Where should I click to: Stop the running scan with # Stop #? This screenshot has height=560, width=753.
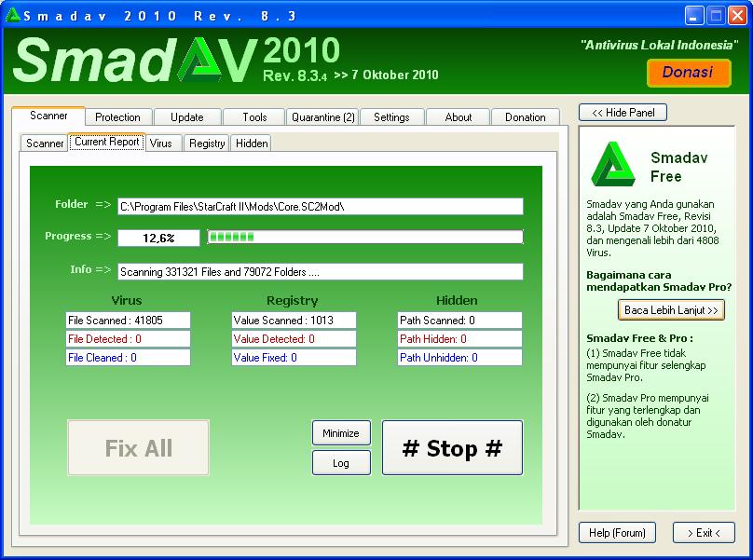(x=452, y=447)
